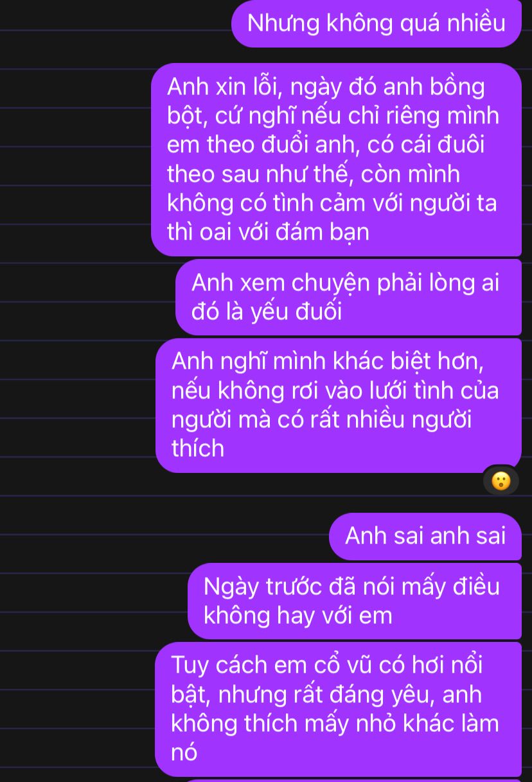Select the 'Nhưng không quá nhiều' message bubble

pos(377,24)
